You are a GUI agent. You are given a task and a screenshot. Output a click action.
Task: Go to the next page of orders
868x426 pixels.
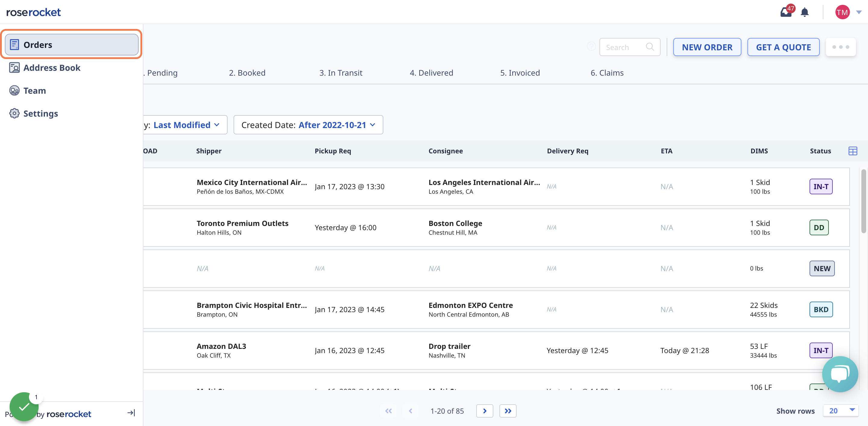pyautogui.click(x=485, y=411)
